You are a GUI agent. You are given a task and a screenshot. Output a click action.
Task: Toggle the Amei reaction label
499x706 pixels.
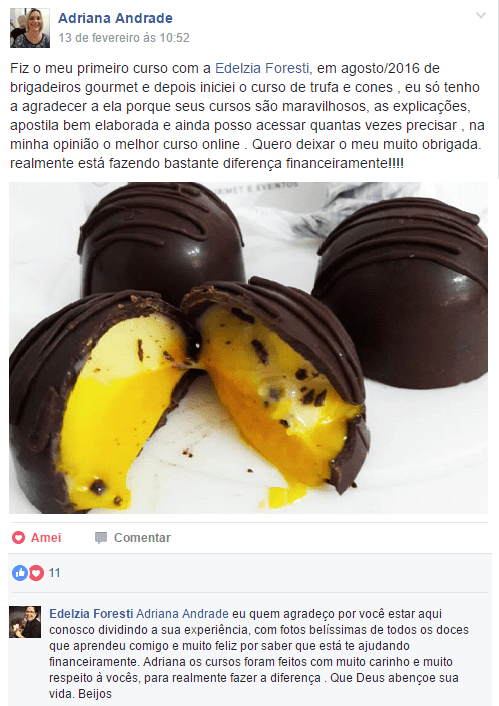tap(46, 538)
